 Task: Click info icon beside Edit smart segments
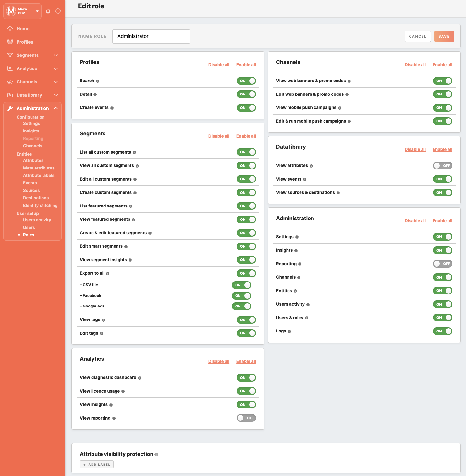pos(126,247)
